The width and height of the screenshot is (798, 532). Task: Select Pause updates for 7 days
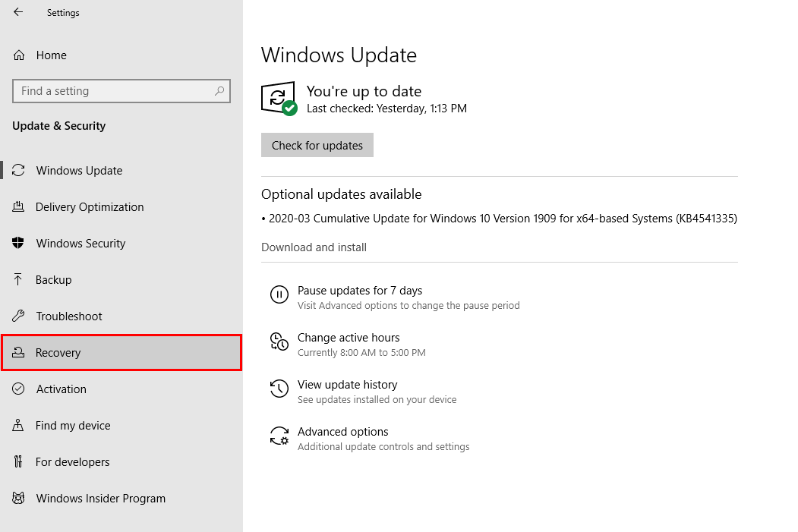360,291
